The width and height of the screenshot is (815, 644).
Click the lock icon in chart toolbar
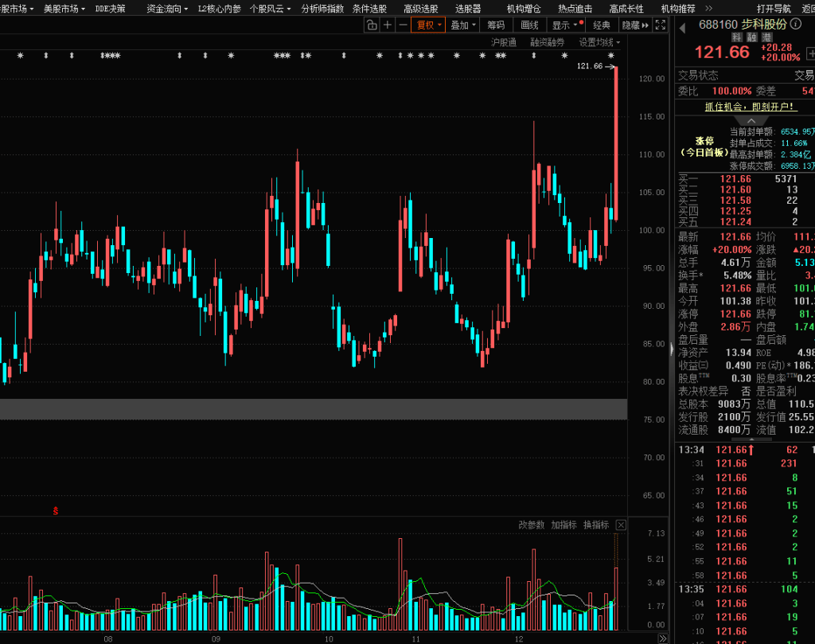pos(372,25)
